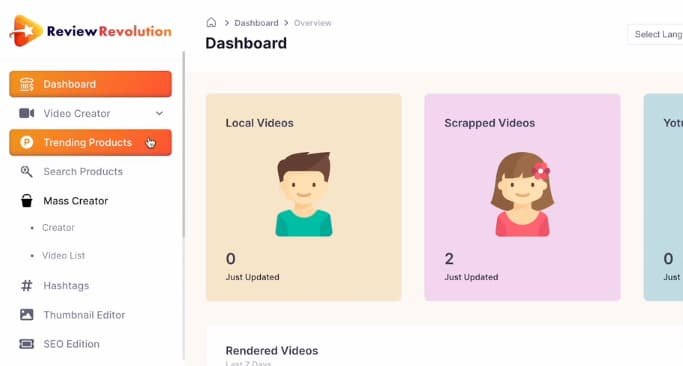Click the Mass Creator bucket icon
This screenshot has height=366, width=683.
coord(27,201)
